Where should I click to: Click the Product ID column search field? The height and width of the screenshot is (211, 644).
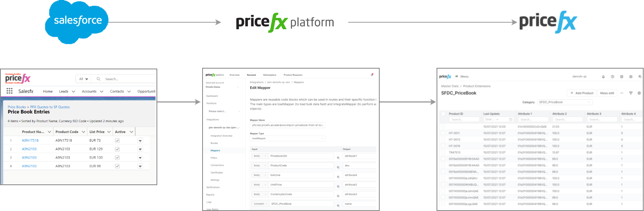click(464, 120)
